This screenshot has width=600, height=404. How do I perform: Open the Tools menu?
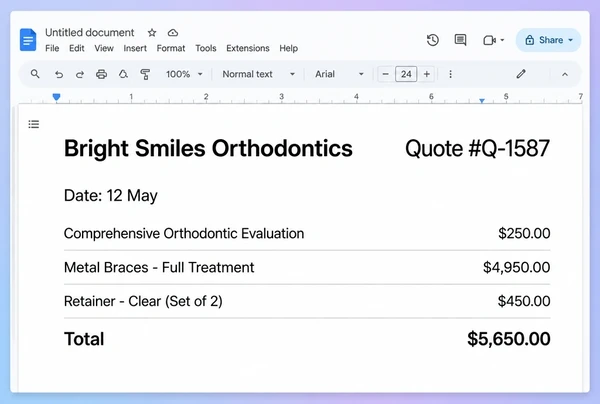point(206,48)
